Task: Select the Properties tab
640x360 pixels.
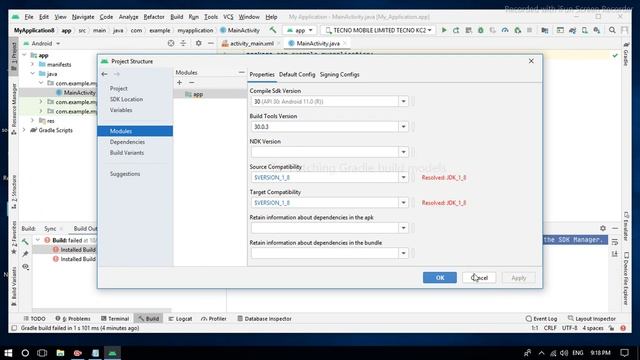Action: pyautogui.click(x=262, y=74)
